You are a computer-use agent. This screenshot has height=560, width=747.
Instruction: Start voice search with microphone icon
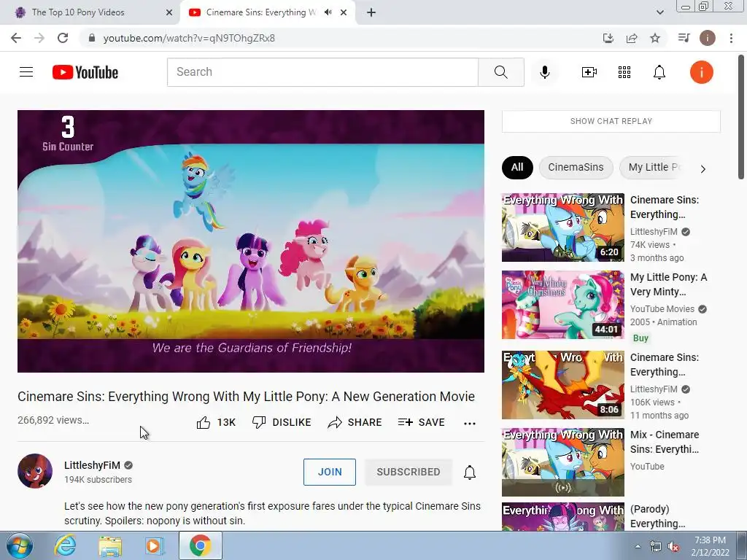click(544, 72)
